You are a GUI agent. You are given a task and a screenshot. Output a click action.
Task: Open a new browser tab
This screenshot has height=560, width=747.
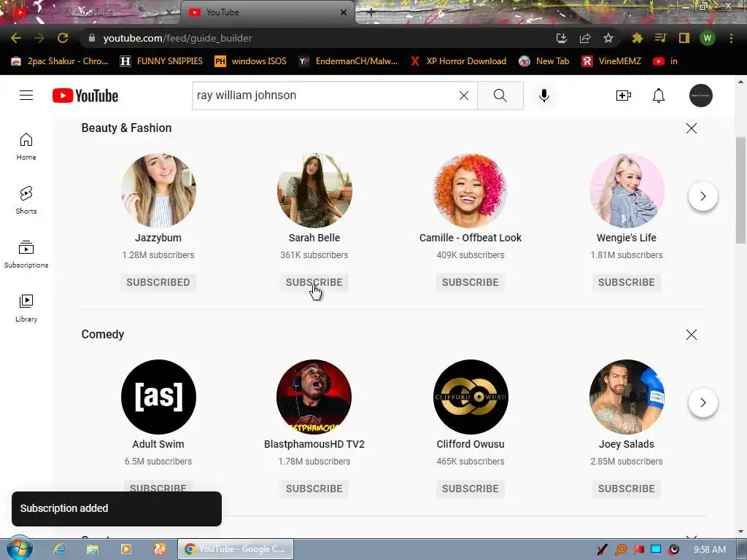point(371,13)
